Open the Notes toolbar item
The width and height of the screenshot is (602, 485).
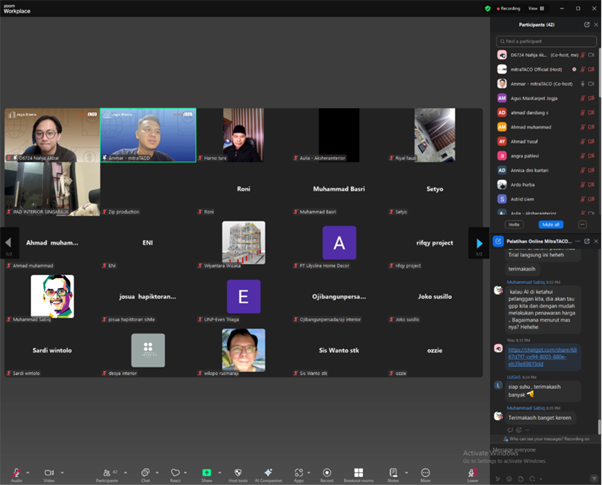click(x=393, y=472)
